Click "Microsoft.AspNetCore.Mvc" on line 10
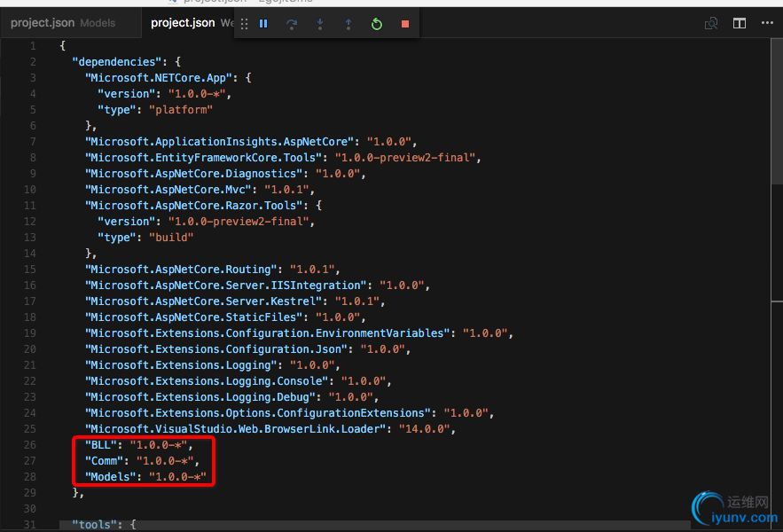This screenshot has height=532, width=783. (168, 190)
